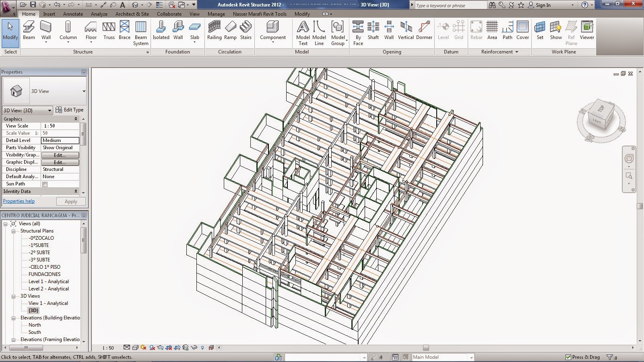Activate the Truss tool
This screenshot has width=644, height=362.
tap(109, 30)
